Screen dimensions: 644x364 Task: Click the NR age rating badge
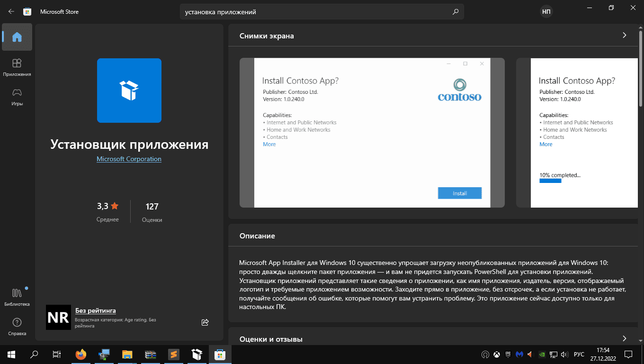tap(58, 317)
